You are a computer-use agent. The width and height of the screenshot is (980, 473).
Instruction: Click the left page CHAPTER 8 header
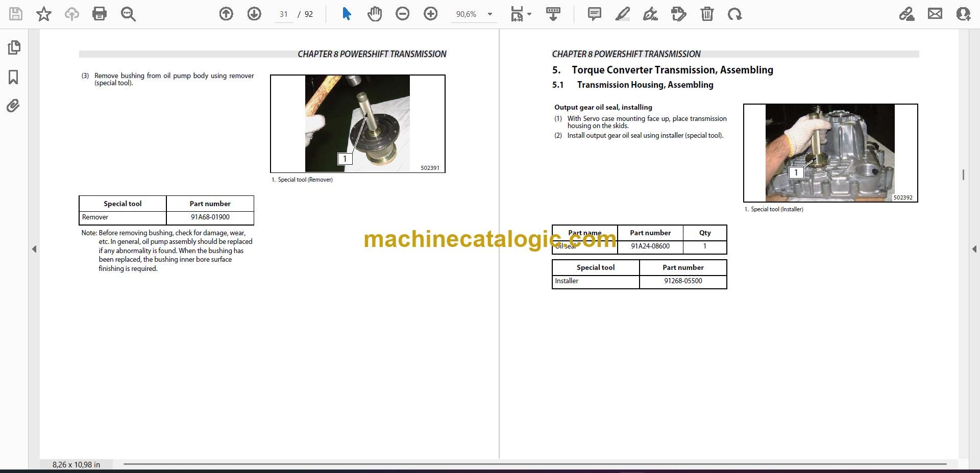tap(372, 54)
